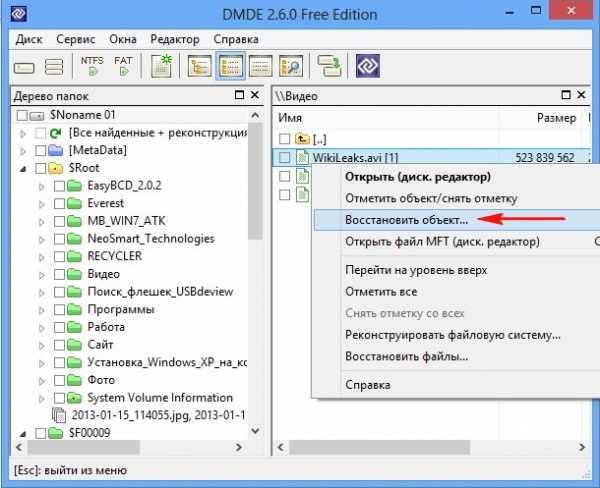Screen dimensions: 600x488
Task: Collapse the $Root tree node
Action: tap(23, 168)
